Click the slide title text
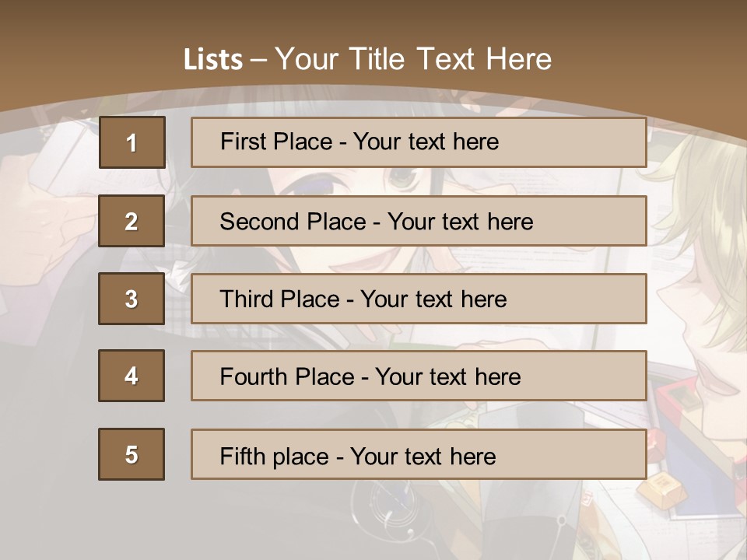The width and height of the screenshot is (747, 560). coord(367,59)
